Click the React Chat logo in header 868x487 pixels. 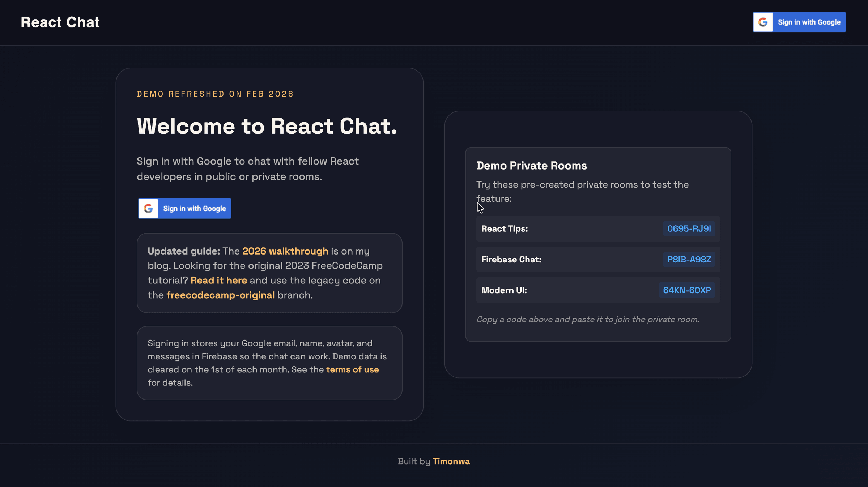click(60, 22)
